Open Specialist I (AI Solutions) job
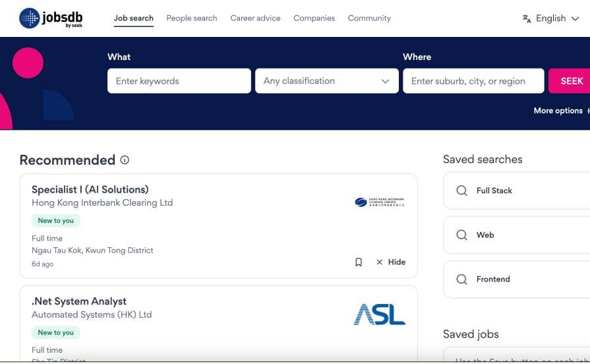590x364 pixels. (90, 189)
